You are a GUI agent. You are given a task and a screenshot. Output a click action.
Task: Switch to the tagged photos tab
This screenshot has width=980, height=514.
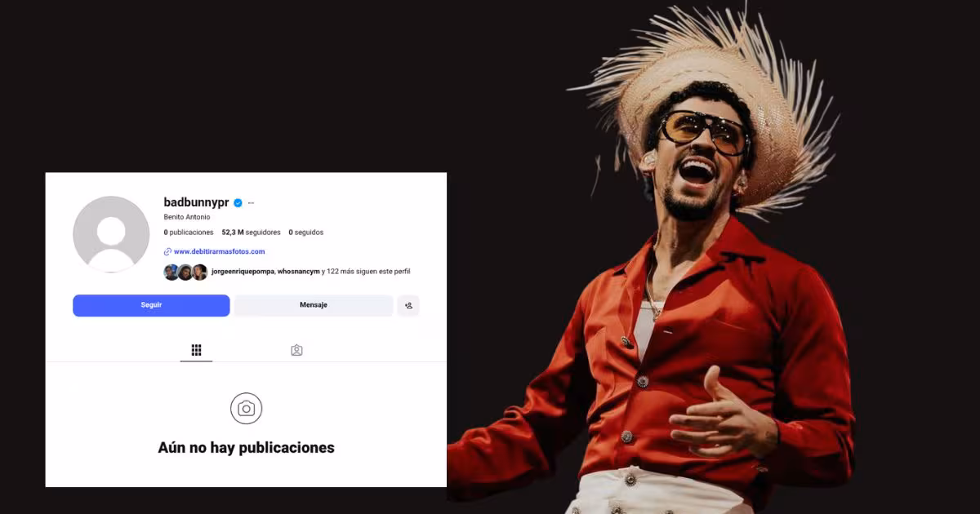point(296,349)
